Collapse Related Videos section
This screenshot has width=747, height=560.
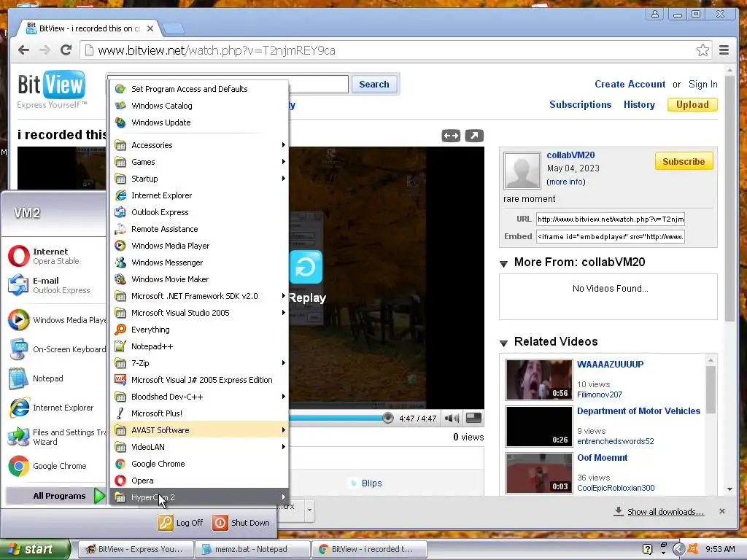coord(503,343)
